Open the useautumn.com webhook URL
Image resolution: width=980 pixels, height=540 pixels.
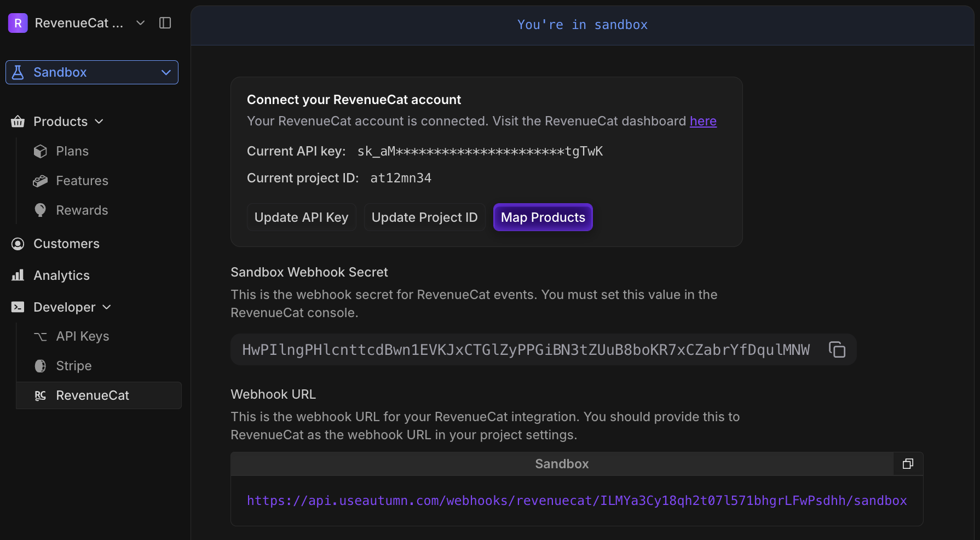(577, 500)
